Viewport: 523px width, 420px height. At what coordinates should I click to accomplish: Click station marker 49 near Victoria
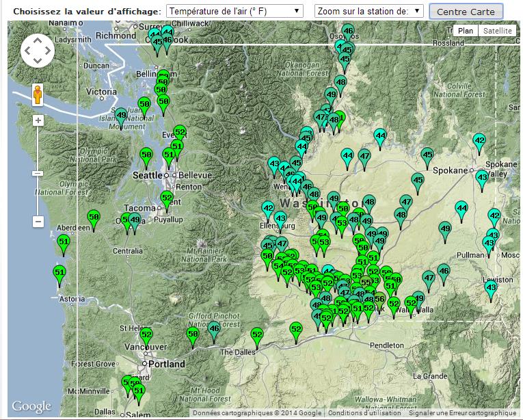click(x=121, y=116)
